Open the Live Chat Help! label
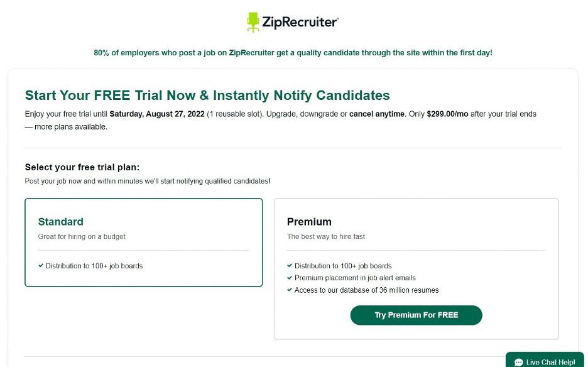588x367 pixels. pos(550,362)
